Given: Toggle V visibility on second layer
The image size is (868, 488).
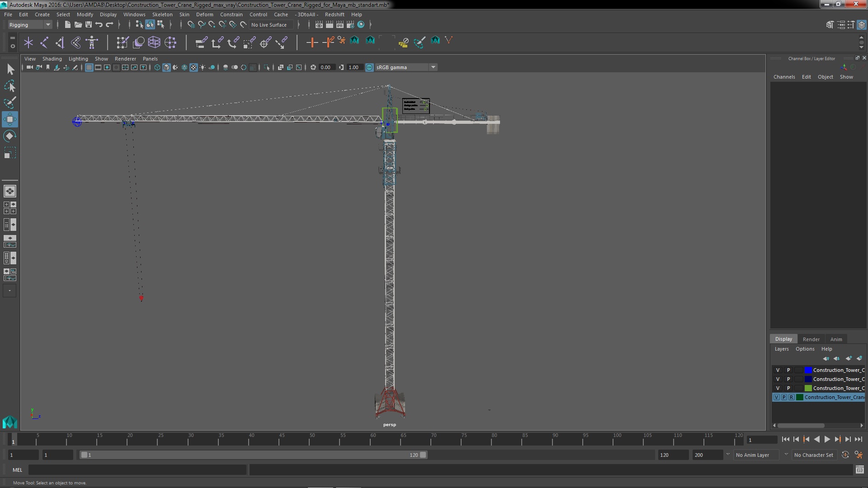Looking at the screenshot, I should [x=778, y=378].
